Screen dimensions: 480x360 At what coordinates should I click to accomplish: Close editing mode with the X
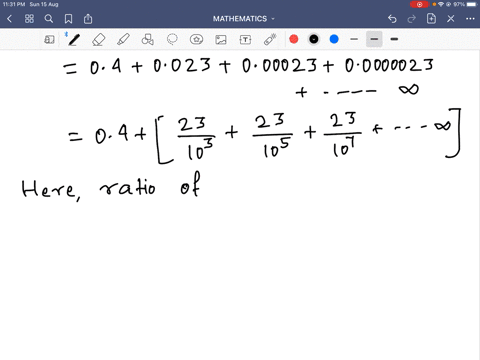click(x=451, y=19)
